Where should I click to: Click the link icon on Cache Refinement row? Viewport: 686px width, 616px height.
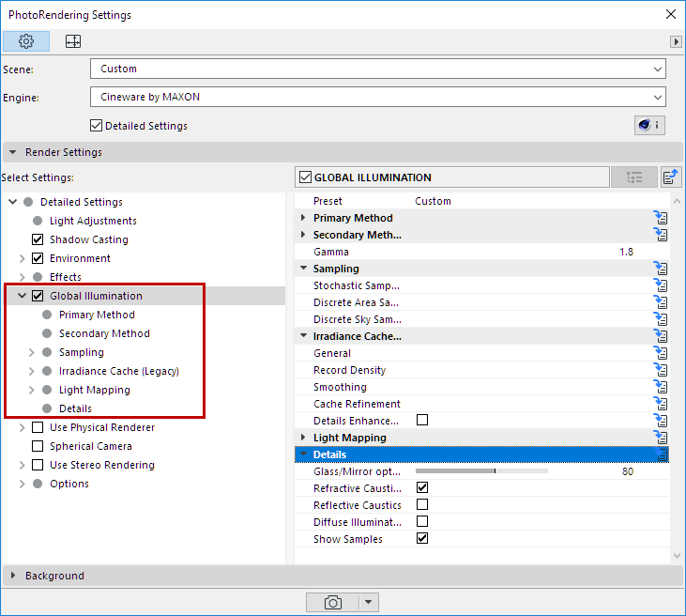coord(661,404)
